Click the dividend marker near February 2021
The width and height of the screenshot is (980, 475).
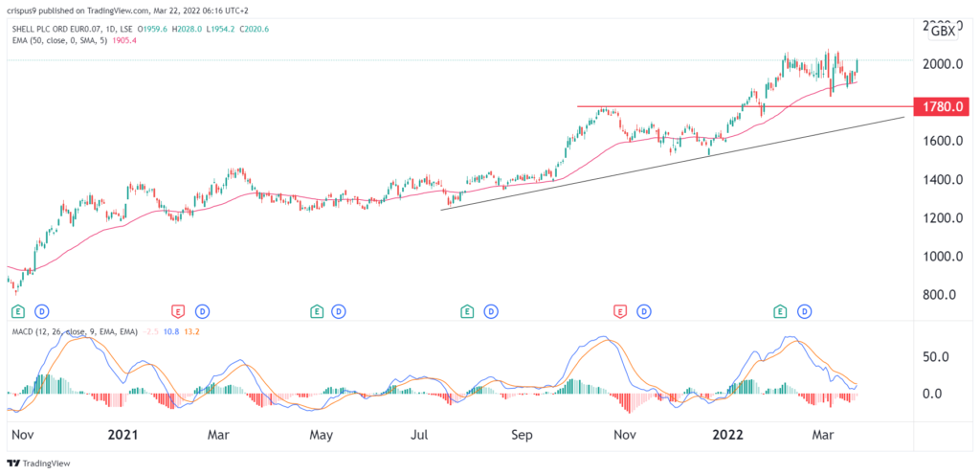[201, 309]
